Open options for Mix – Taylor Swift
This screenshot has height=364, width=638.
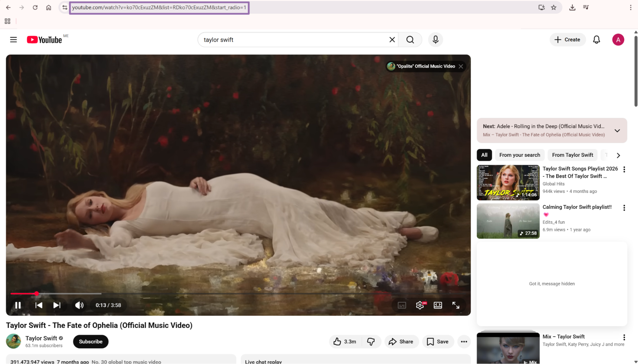(624, 337)
